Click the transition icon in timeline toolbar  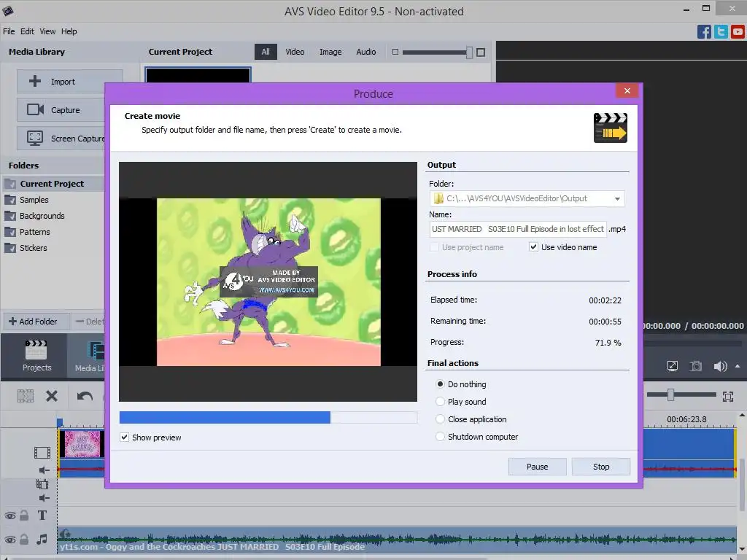(x=26, y=396)
